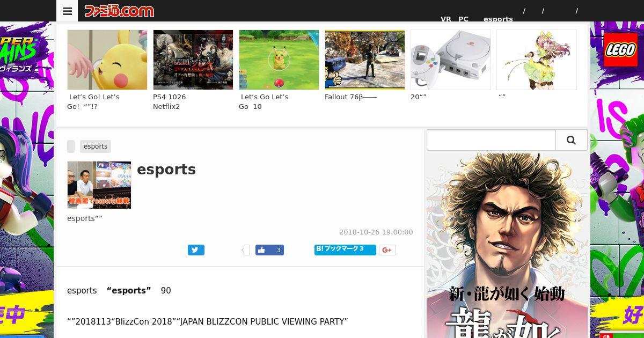Image resolution: width=644 pixels, height=338 pixels.
Task: Click 'JAPAN BLIZZCON PUBLIC VIEWING PARTY' text
Action: coord(264,322)
